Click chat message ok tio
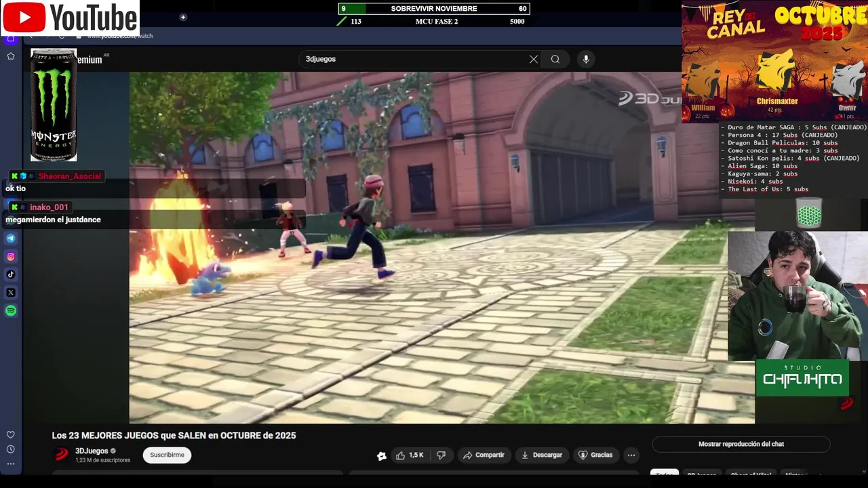 pyautogui.click(x=16, y=188)
